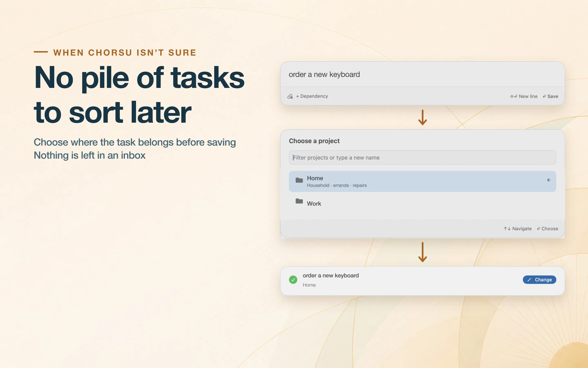Viewport: 588px width, 368px height.
Task: Click the New line shortcut hint
Action: point(524,96)
